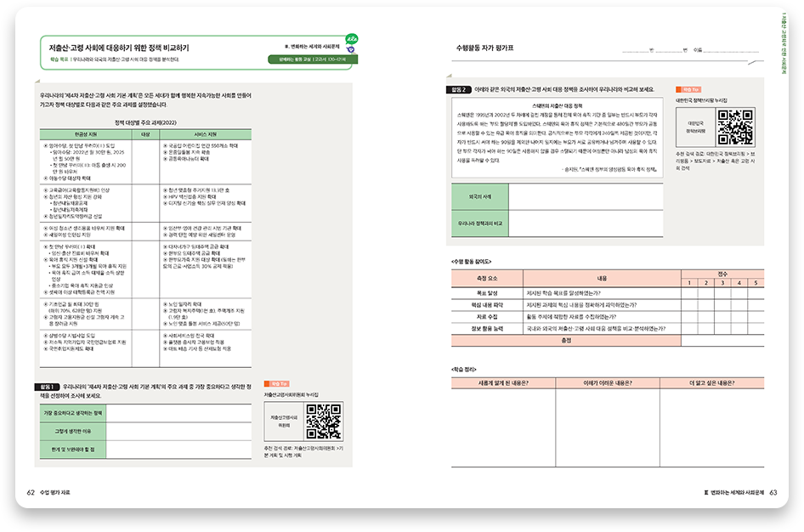
Task: Click the '그렇게 생각한 이유' row label
Action: click(x=73, y=432)
